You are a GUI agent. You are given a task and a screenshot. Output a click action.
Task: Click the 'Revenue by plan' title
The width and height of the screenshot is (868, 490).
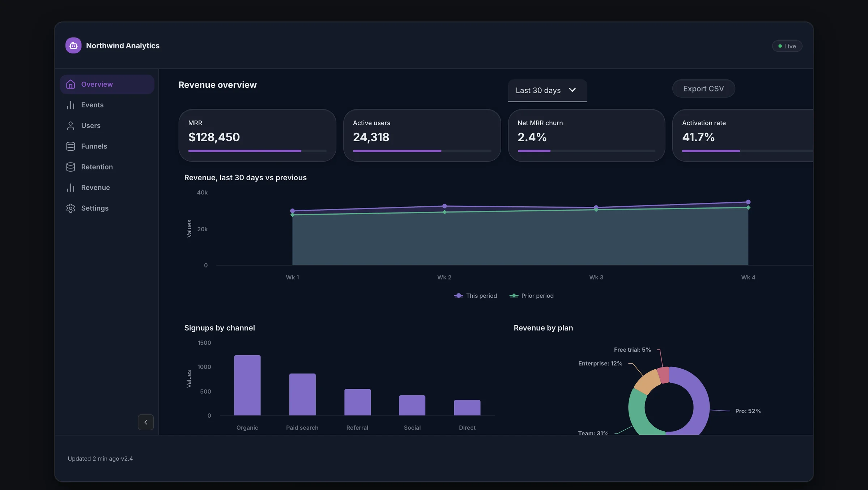543,328
